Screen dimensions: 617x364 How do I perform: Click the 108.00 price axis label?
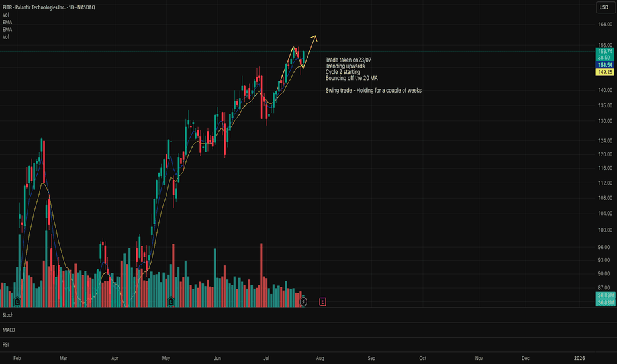coord(605,198)
